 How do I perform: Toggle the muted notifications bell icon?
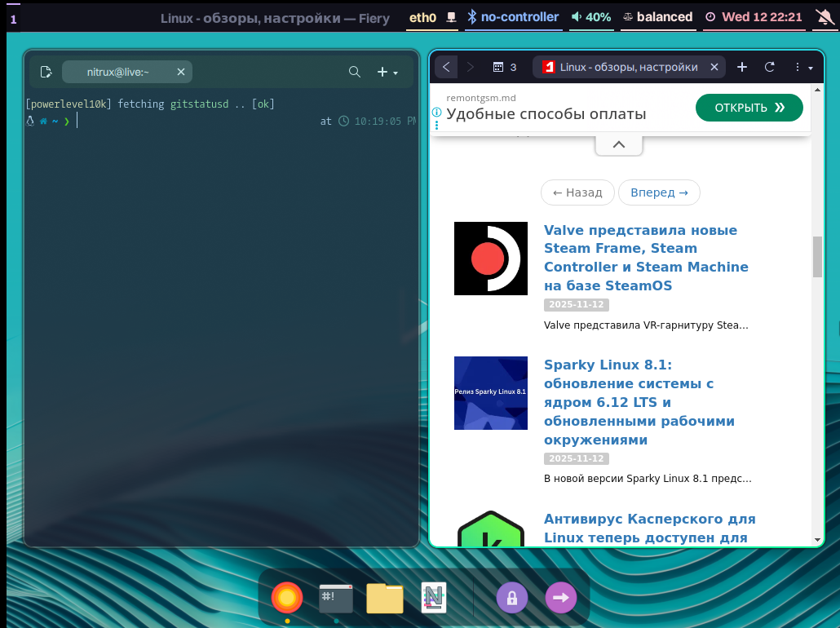tap(825, 18)
